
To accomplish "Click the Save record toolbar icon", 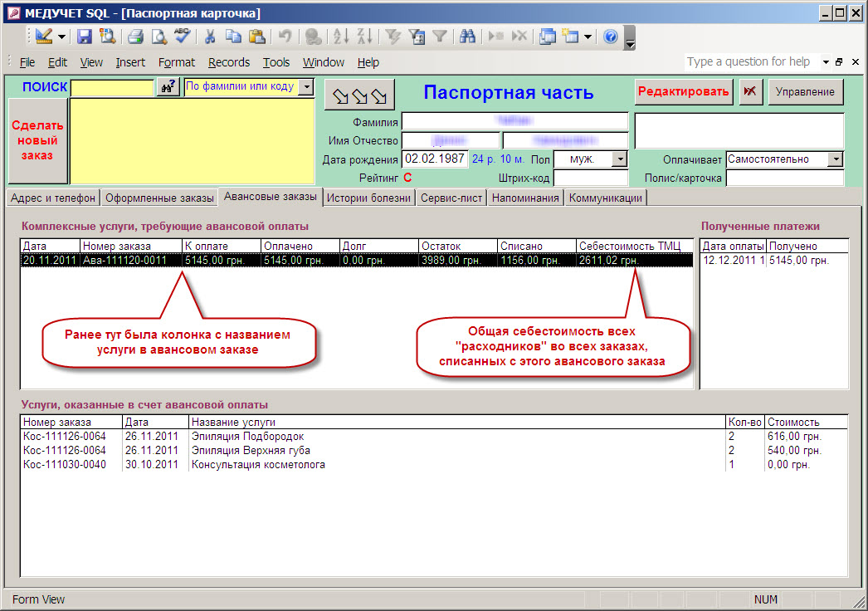I will [85, 37].
